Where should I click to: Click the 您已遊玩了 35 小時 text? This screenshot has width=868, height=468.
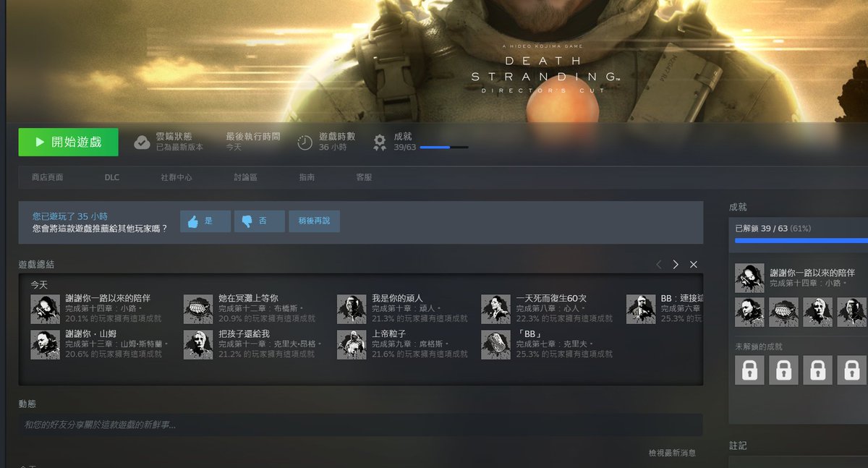(x=70, y=216)
